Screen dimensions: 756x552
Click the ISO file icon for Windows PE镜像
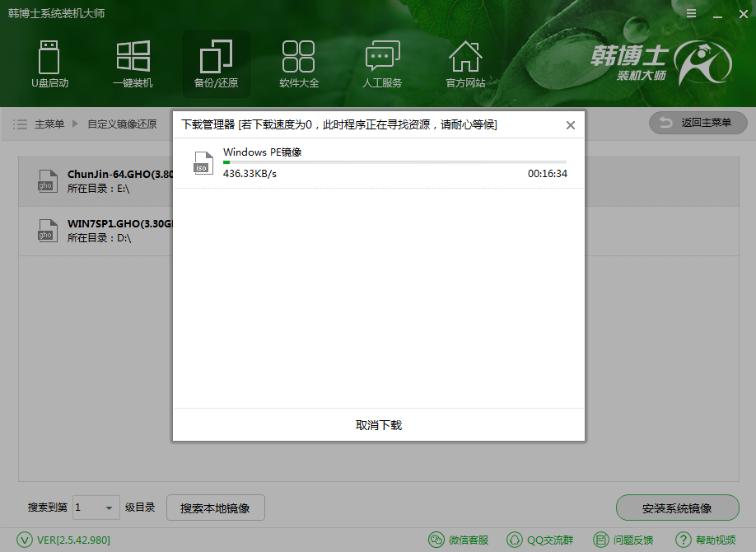(x=203, y=163)
